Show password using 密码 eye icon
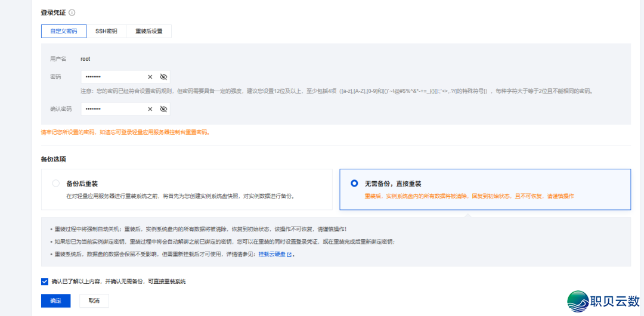Viewport: 644px width, 316px height. [163, 77]
